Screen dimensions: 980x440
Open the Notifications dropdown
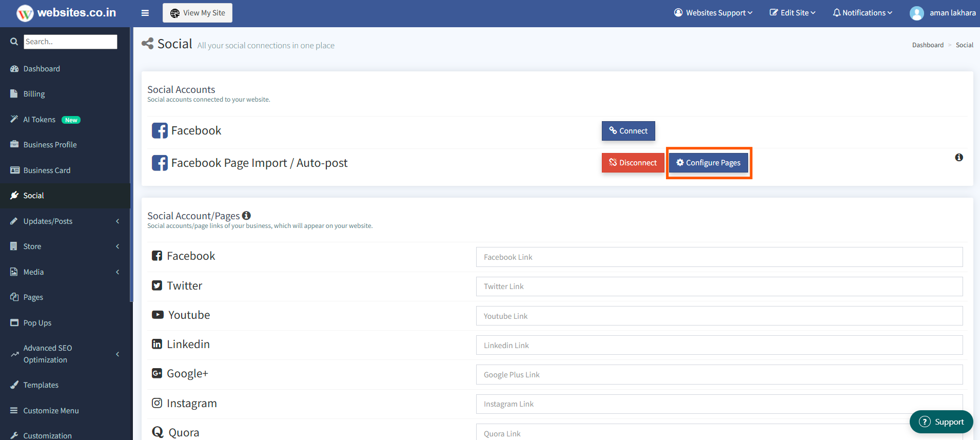click(863, 13)
